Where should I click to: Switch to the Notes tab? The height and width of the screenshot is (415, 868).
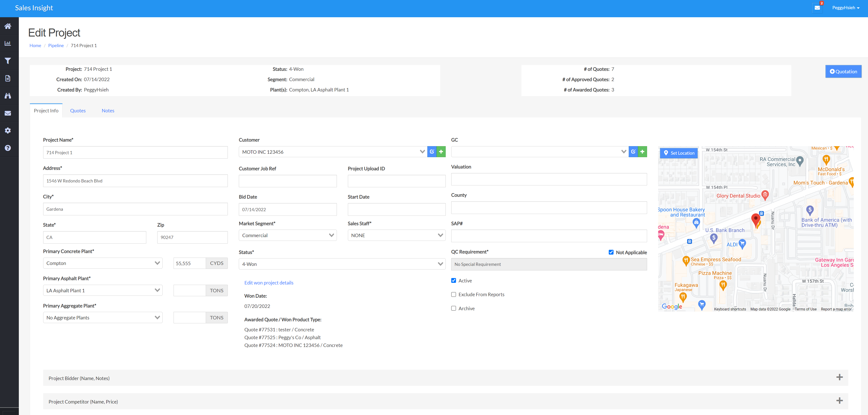108,111
